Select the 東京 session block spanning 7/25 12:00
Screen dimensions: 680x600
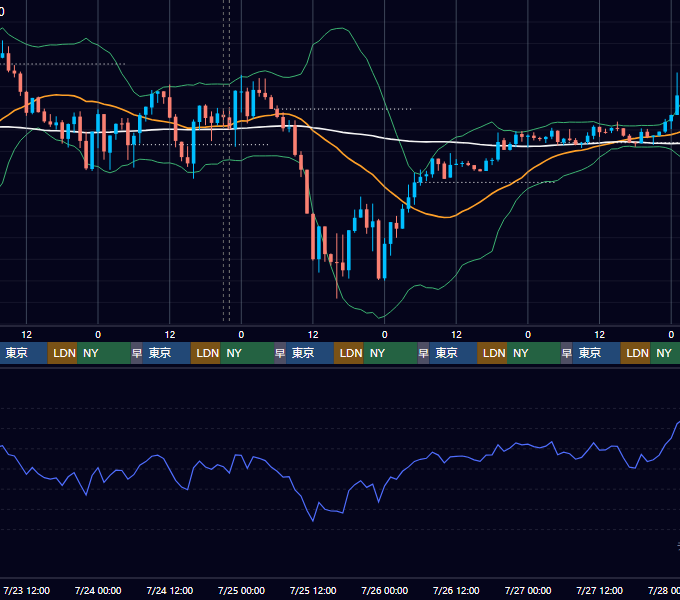pyautogui.click(x=310, y=353)
